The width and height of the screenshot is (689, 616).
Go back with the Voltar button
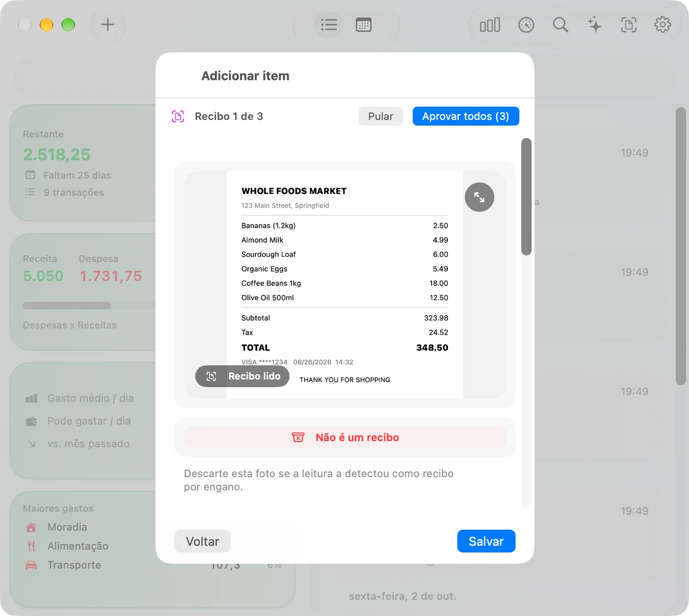point(202,541)
